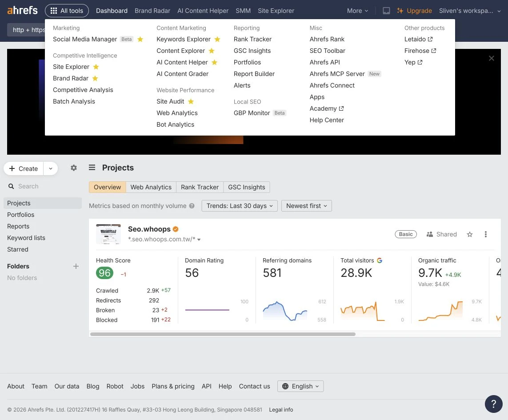Unstar Keywords Explorer favorite
Screen dimensions: 508x420
[x=217, y=39]
